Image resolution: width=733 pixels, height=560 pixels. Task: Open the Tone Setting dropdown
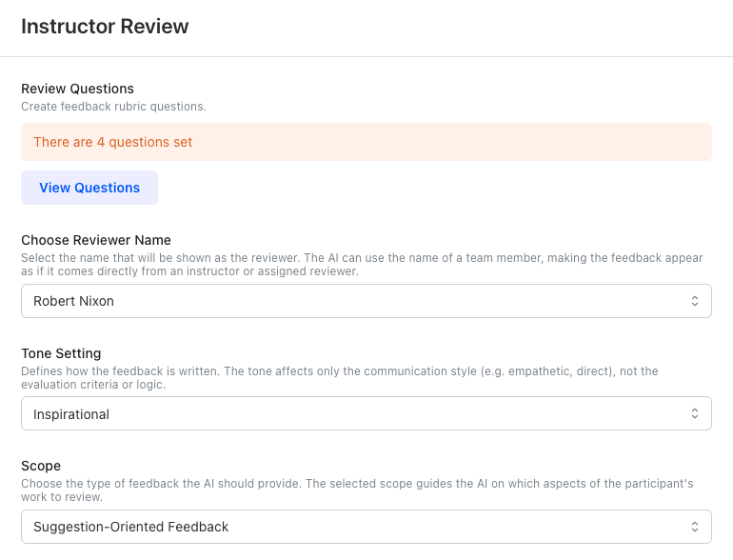pyautogui.click(x=366, y=413)
